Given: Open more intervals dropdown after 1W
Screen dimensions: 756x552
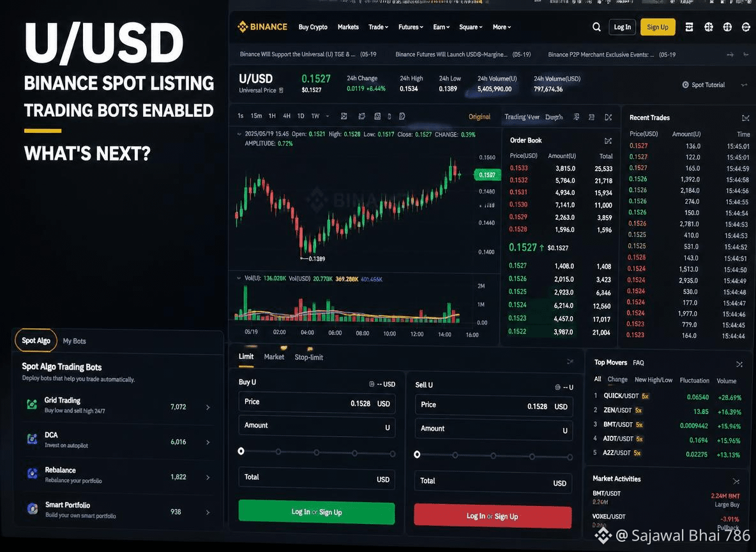Looking at the screenshot, I should click(x=328, y=116).
